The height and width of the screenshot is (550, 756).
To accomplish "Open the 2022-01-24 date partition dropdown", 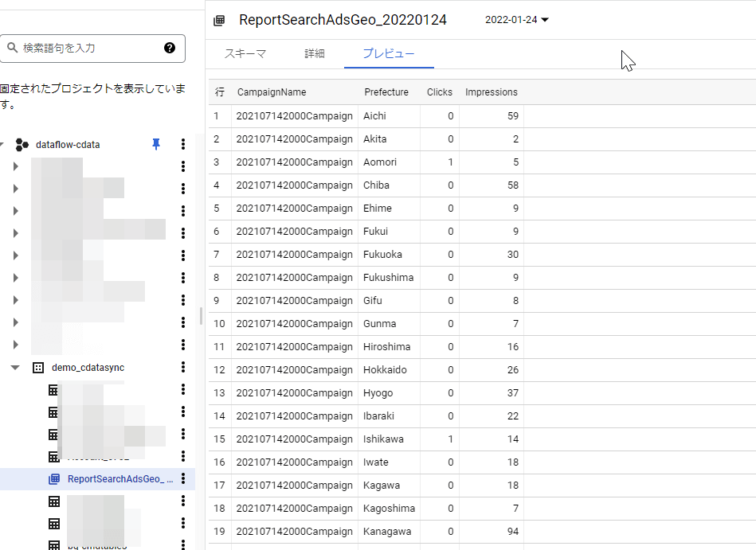I will pos(517,20).
